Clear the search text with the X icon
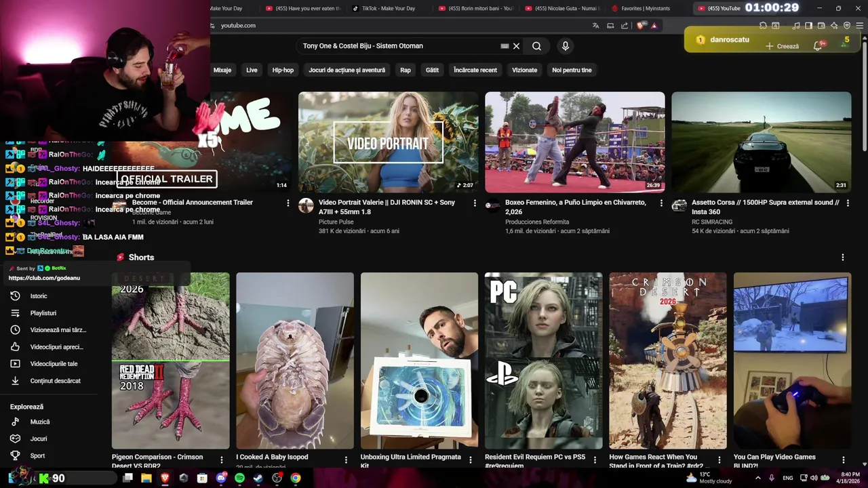This screenshot has width=868, height=488. point(516,46)
